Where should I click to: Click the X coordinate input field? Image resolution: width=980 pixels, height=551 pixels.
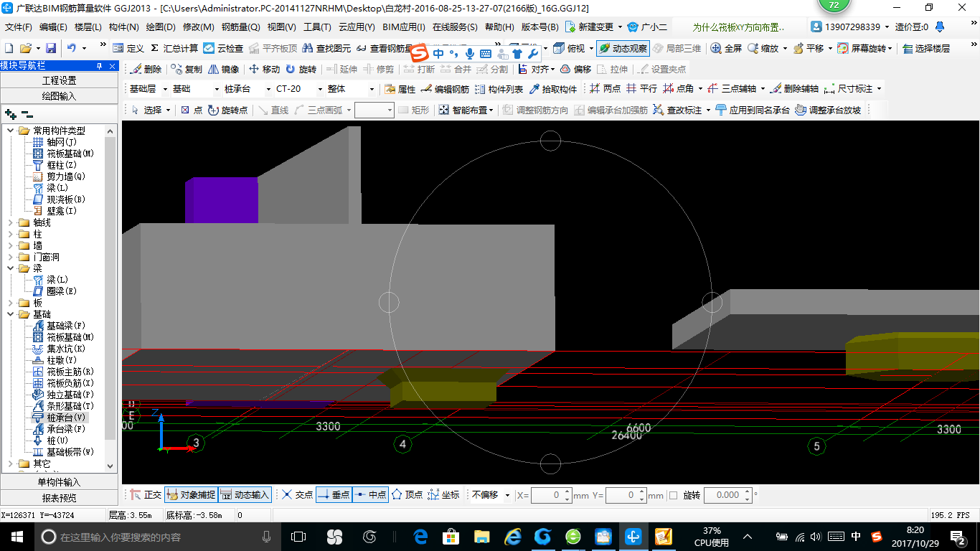(552, 495)
